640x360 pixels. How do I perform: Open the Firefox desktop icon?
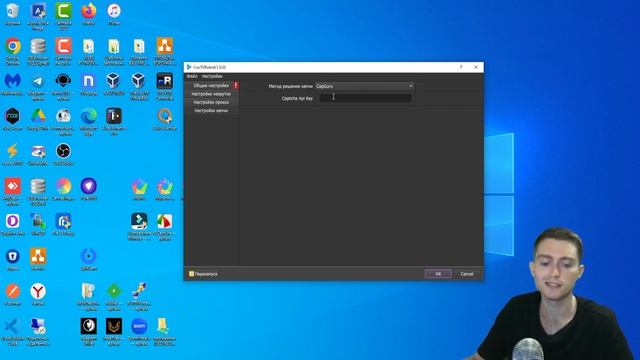click(x=89, y=14)
